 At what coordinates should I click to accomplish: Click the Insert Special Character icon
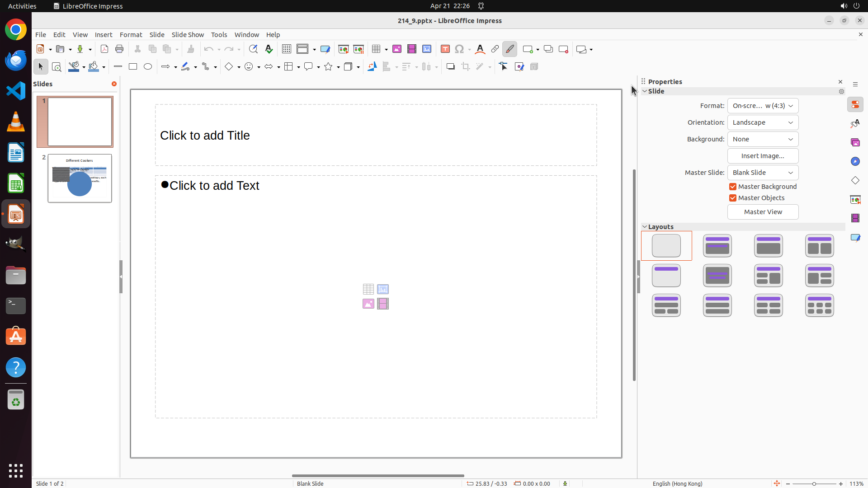[x=459, y=49]
